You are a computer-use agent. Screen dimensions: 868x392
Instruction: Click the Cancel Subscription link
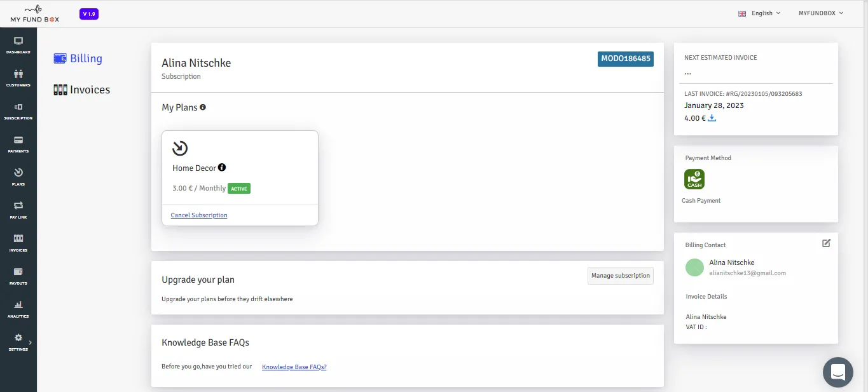(x=199, y=215)
